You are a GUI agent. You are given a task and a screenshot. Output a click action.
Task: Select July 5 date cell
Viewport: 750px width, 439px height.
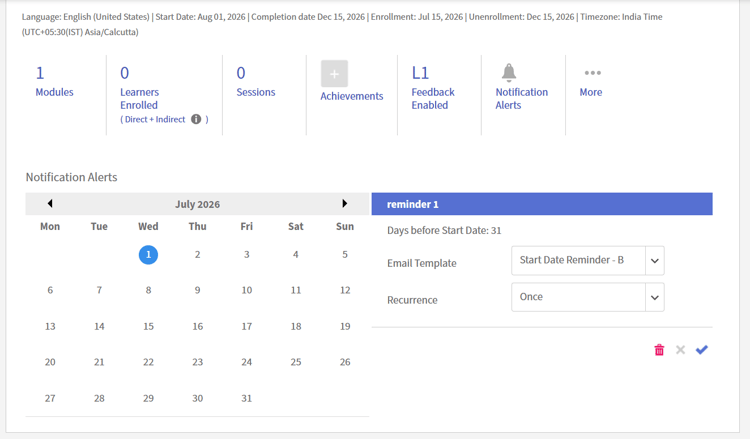click(x=345, y=254)
